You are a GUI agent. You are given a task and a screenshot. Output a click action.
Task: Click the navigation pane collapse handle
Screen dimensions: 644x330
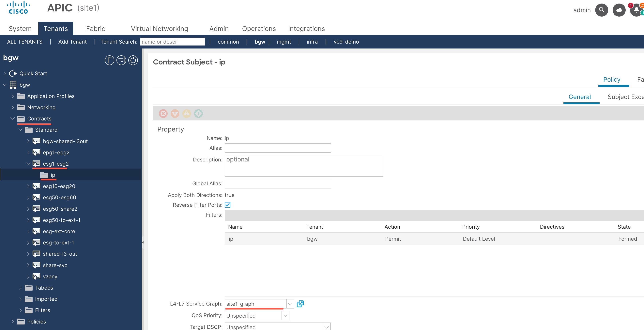[143, 242]
